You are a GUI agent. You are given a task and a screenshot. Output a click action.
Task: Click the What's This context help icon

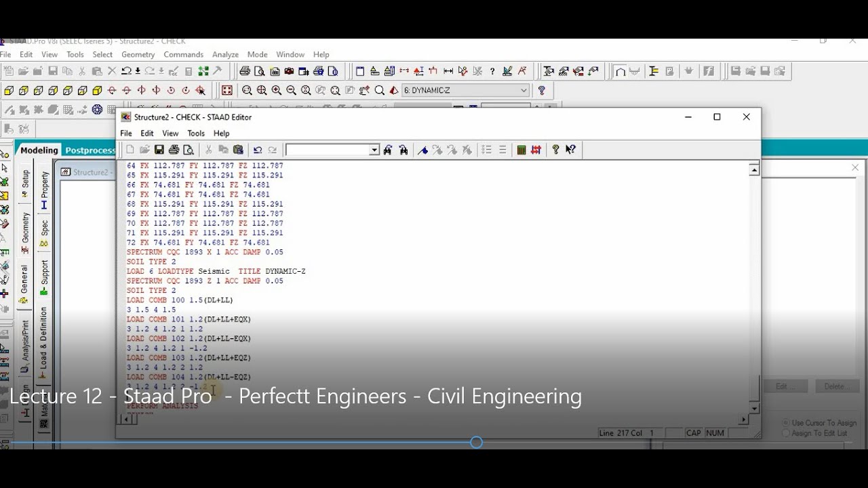(570, 150)
